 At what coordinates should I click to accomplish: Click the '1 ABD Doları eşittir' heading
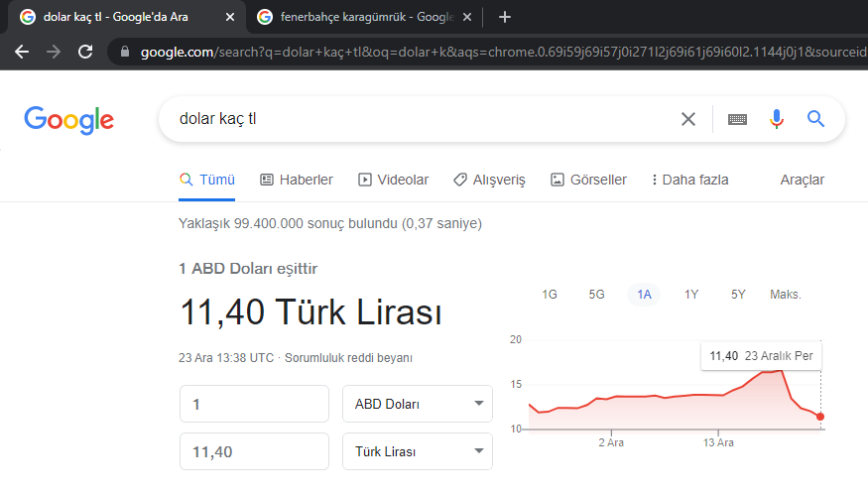tap(248, 269)
